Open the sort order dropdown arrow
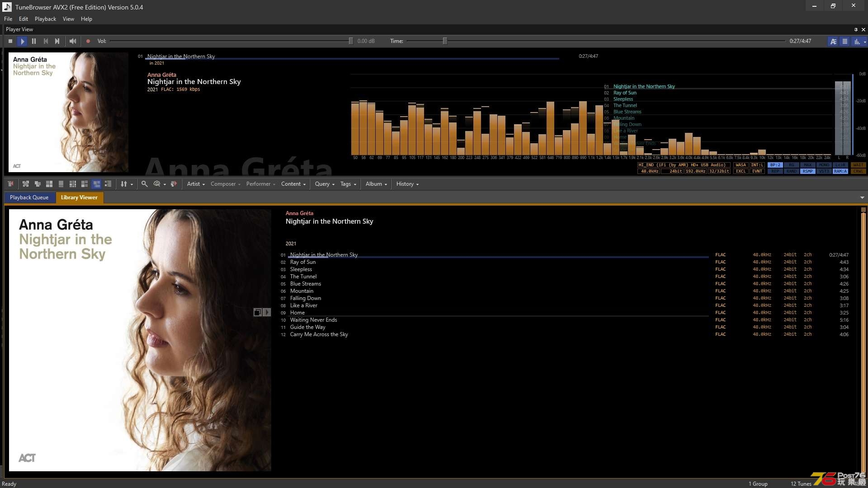 [x=132, y=184]
